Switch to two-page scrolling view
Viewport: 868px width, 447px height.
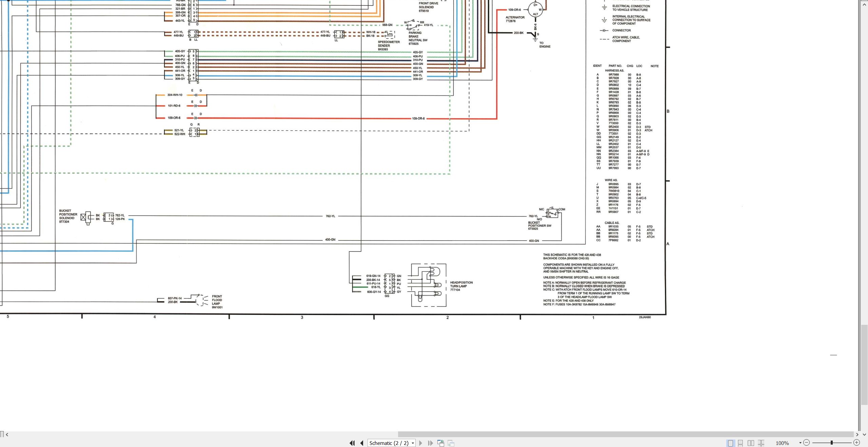761,443
